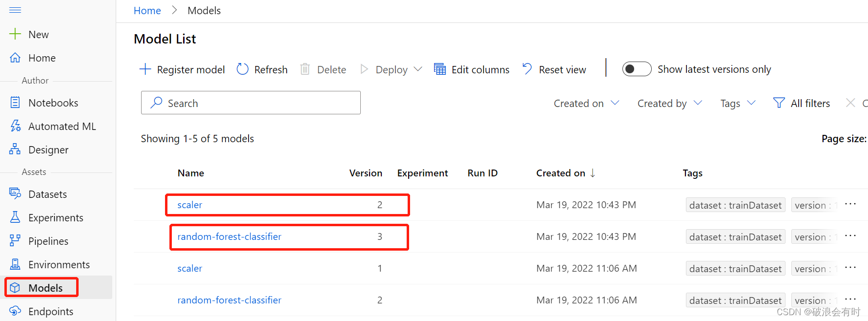The width and height of the screenshot is (868, 321).
Task: Click the clear filters X icon
Action: tap(850, 103)
